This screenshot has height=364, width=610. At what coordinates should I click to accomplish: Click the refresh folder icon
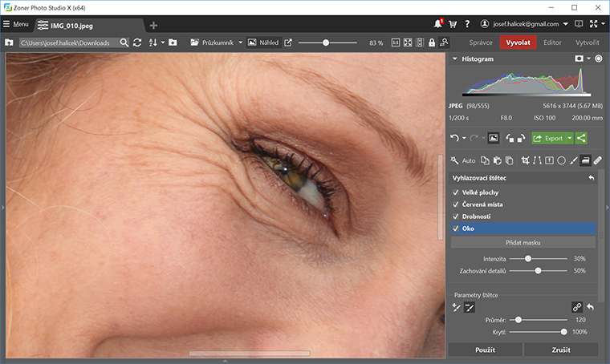point(137,42)
